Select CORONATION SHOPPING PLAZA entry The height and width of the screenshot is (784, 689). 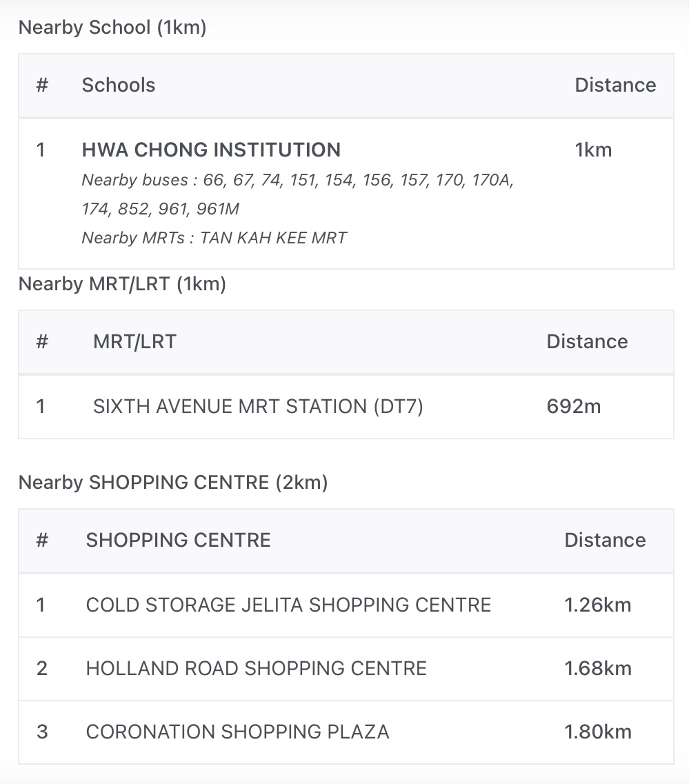(237, 732)
